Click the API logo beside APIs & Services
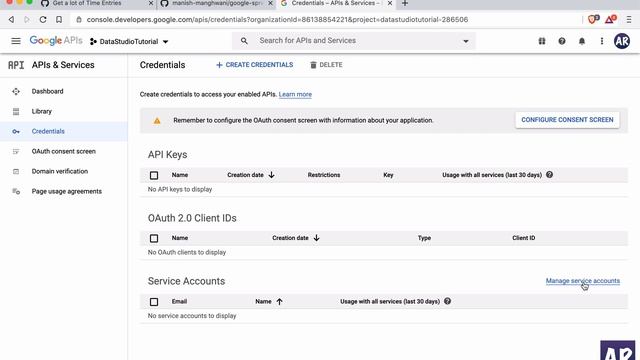The width and height of the screenshot is (640, 360). point(16,65)
